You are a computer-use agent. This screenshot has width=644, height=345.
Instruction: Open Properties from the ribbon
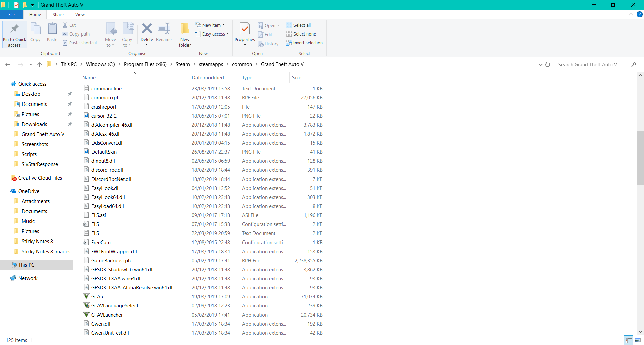(245, 30)
